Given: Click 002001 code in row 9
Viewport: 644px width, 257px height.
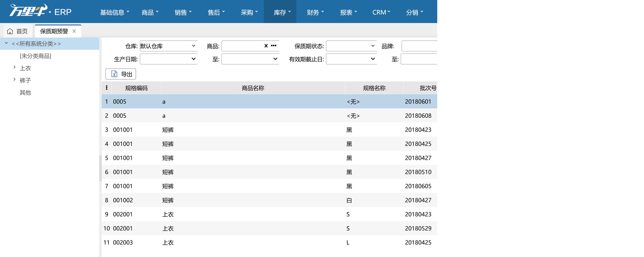Looking at the screenshot, I should point(123,214).
